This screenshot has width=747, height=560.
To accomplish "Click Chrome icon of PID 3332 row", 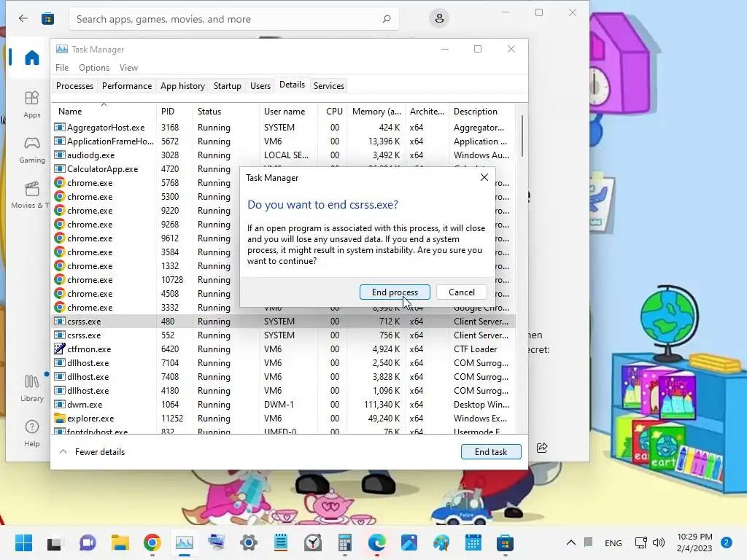I will tap(60, 307).
